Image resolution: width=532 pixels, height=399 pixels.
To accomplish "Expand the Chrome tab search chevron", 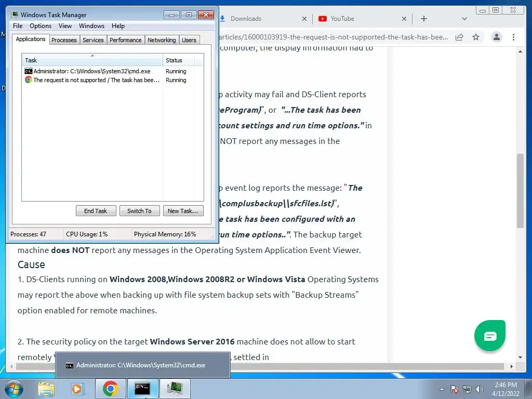I will tap(464, 19).
